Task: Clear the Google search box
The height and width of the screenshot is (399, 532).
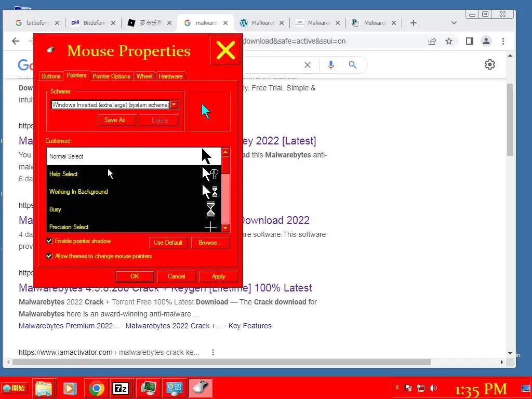Action: (308, 65)
